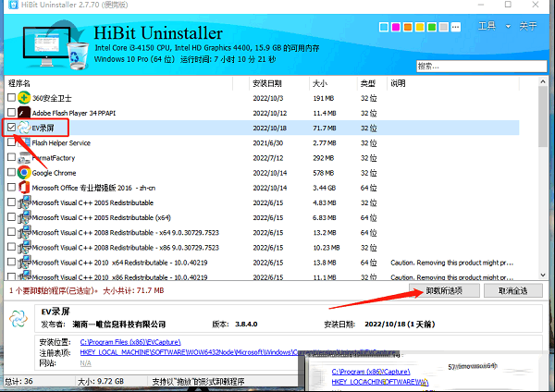Select the yellow theme color swatch
Image resolution: width=555 pixels, height=392 pixels.
tap(420, 27)
